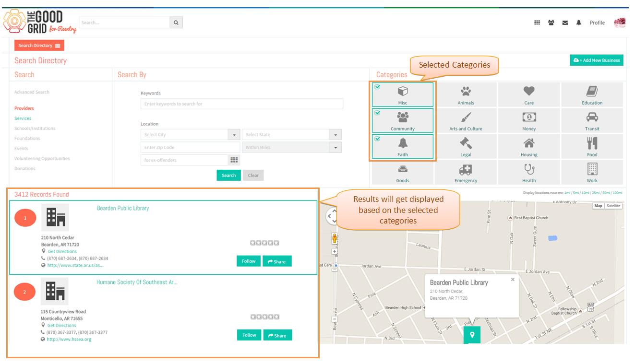
Task: Rate Bearden Public Library using star rating
Action: (264, 243)
